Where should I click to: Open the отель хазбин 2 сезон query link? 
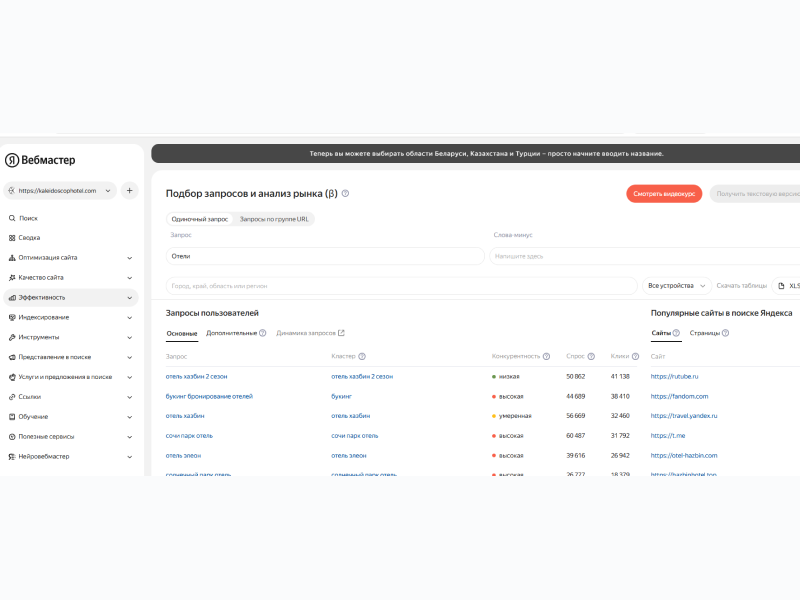coord(196,376)
